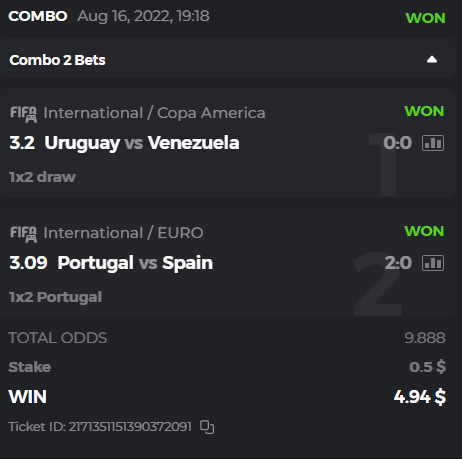Click the 1x2 draw bet selection
The width and height of the screenshot is (462, 459).
42,177
